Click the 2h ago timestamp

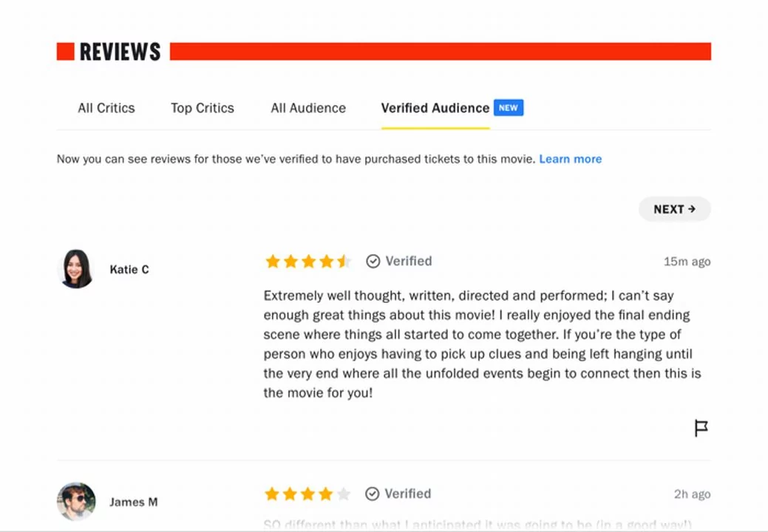tap(692, 494)
